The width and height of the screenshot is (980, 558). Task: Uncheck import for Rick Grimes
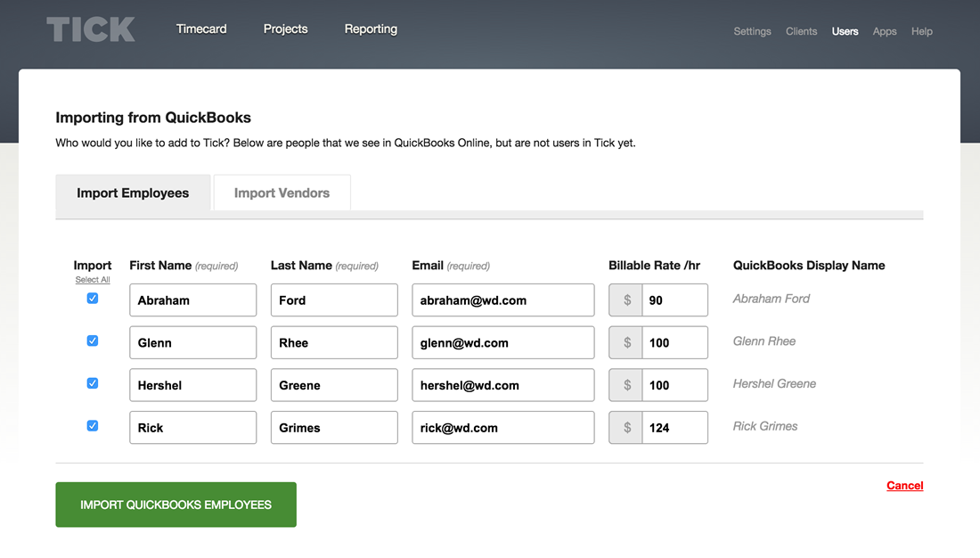[x=93, y=426]
